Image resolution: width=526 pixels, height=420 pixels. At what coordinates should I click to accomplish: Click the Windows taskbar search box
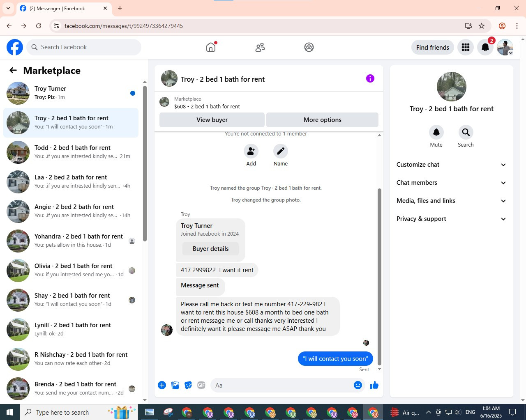(x=79, y=412)
